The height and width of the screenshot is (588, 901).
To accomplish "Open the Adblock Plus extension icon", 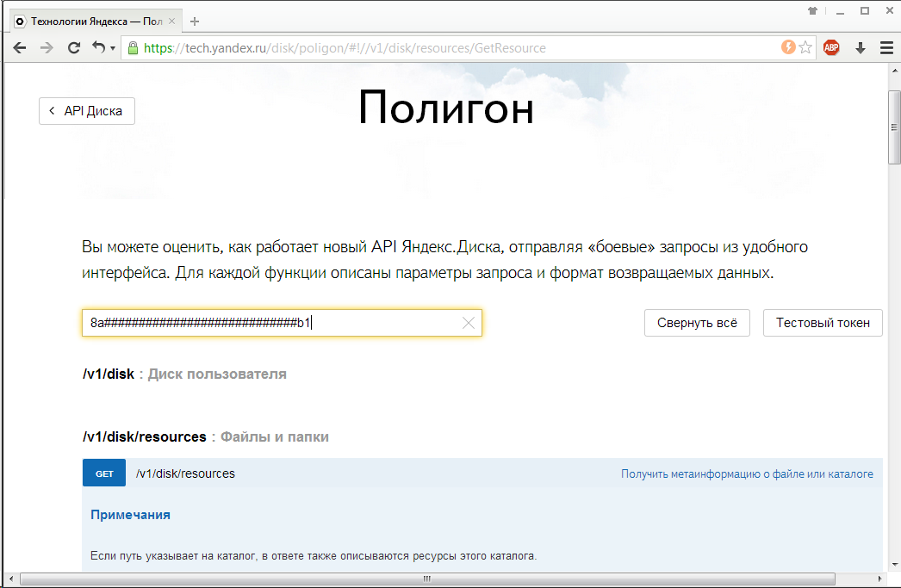I will point(831,47).
